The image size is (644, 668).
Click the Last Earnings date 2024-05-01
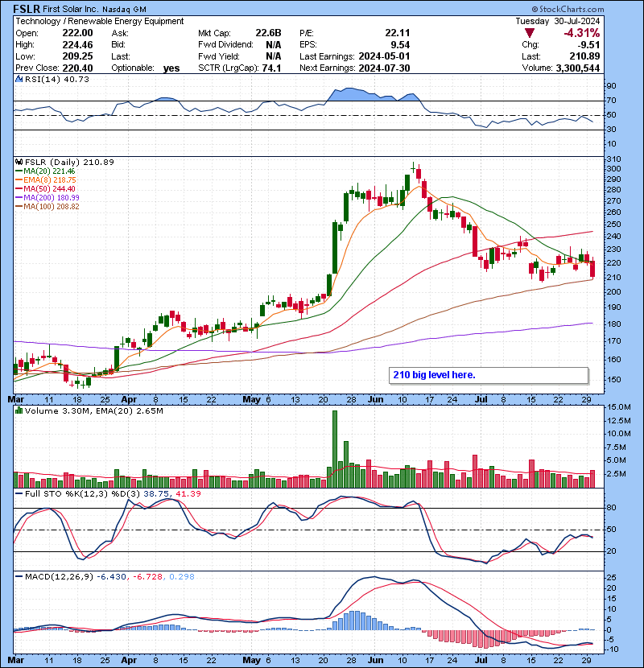(x=385, y=56)
